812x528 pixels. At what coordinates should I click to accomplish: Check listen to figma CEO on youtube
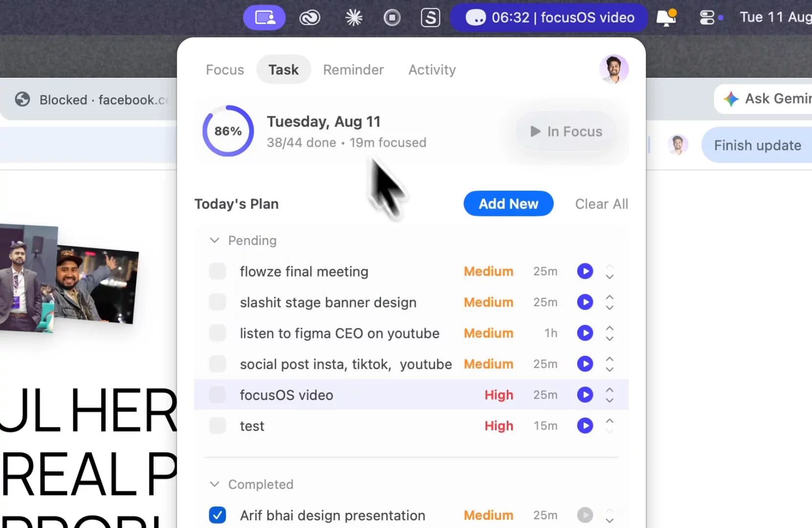217,333
